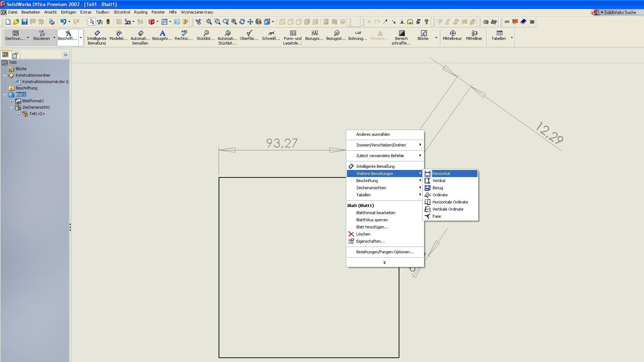Insert a Mittellinie centerline

click(x=474, y=36)
